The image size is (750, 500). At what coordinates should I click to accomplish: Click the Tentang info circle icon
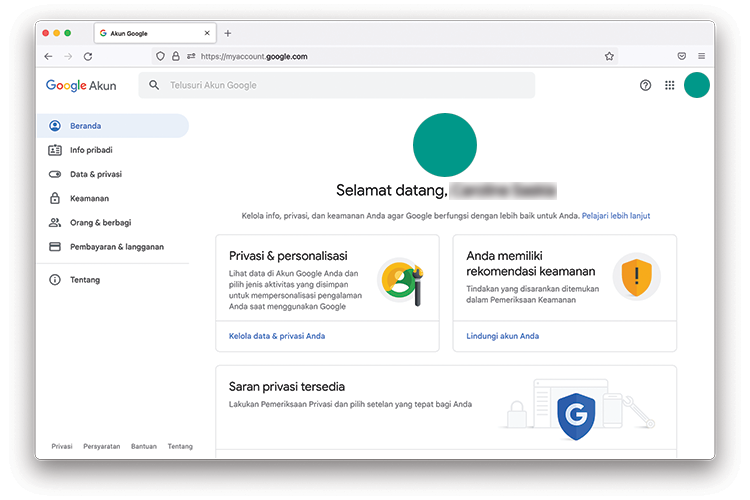tap(55, 279)
